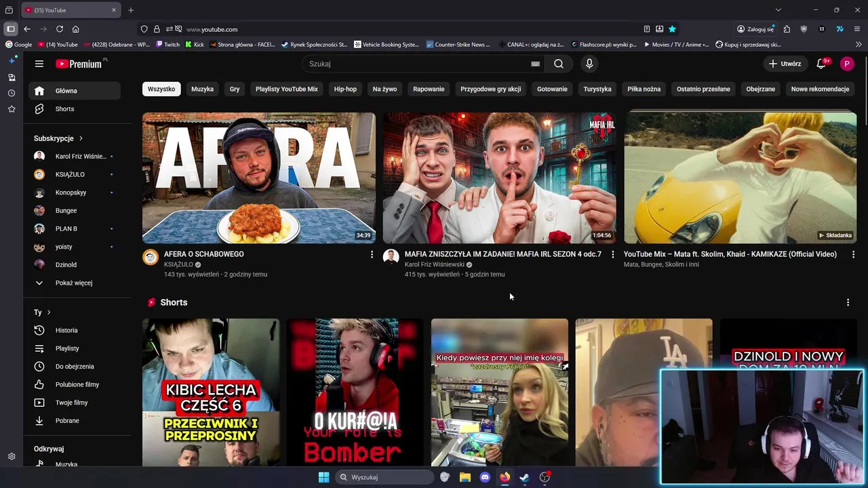Open Playlisty in the sidebar

coord(75,348)
